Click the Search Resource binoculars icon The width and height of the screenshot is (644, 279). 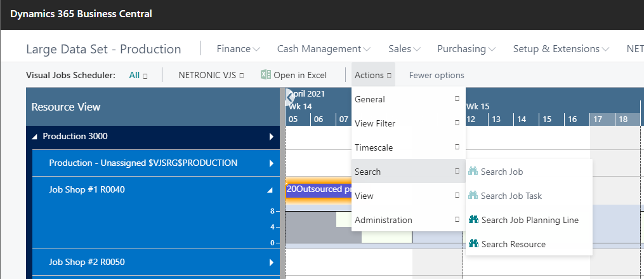pos(473,243)
